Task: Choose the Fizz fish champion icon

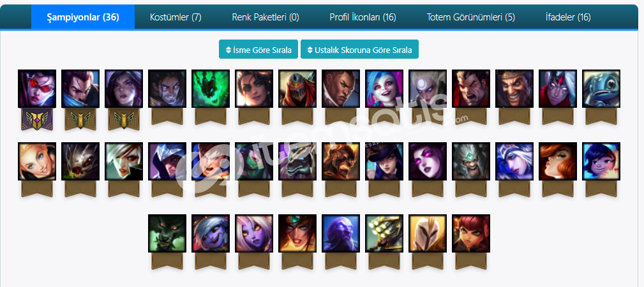Action: [601, 89]
